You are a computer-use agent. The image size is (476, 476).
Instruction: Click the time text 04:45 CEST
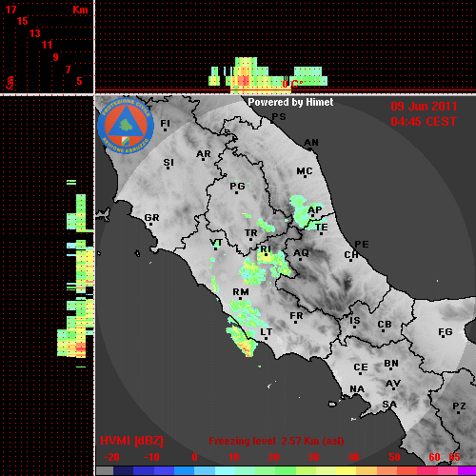(x=424, y=122)
